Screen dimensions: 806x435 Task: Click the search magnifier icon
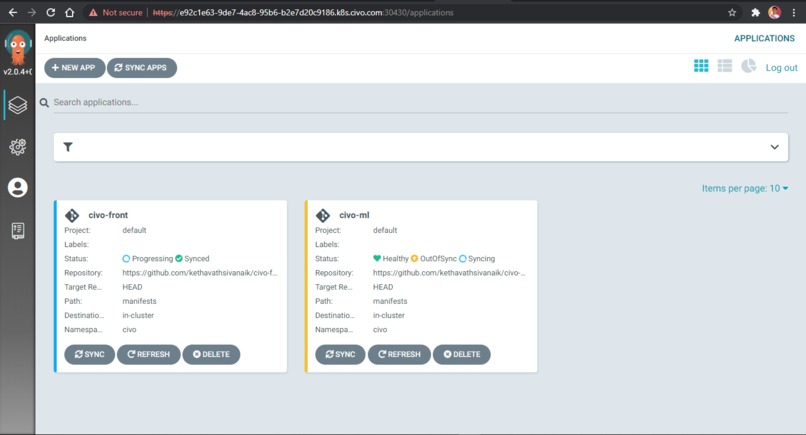coord(44,103)
